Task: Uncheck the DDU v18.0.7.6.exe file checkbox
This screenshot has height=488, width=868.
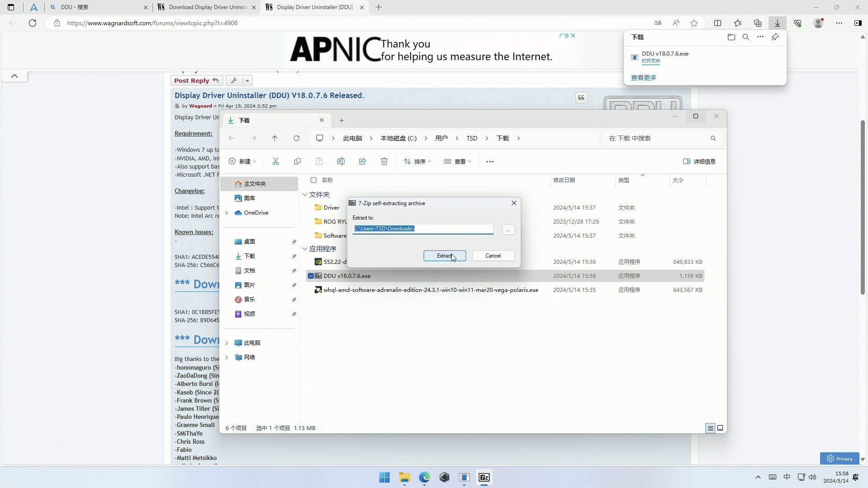Action: pos(311,276)
